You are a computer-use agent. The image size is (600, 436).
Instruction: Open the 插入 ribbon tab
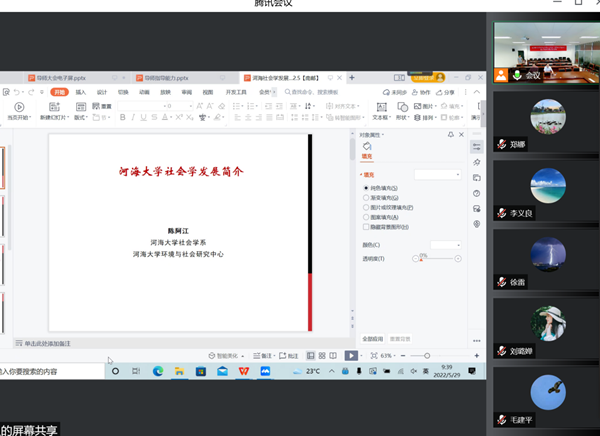80,92
